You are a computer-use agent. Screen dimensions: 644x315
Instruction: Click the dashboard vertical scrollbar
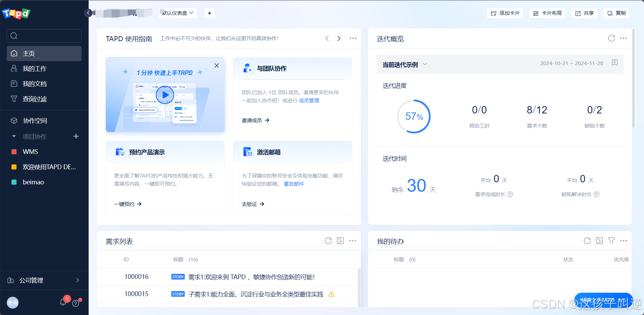pos(634,78)
